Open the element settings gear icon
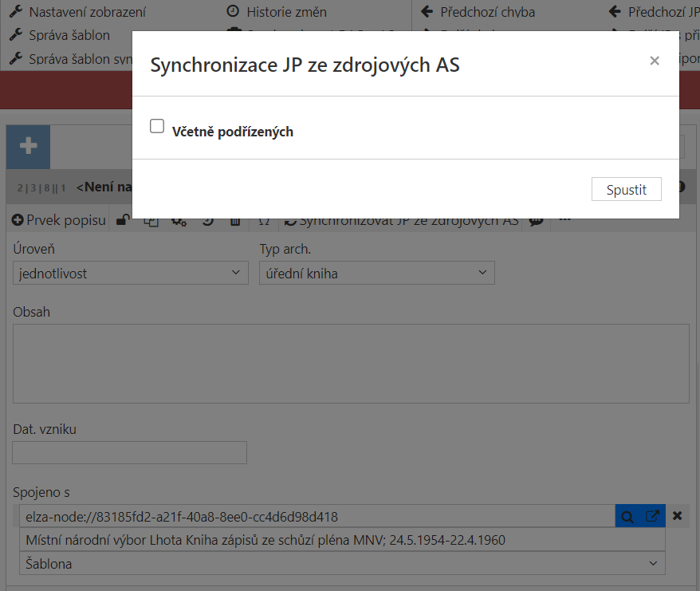 tap(179, 219)
